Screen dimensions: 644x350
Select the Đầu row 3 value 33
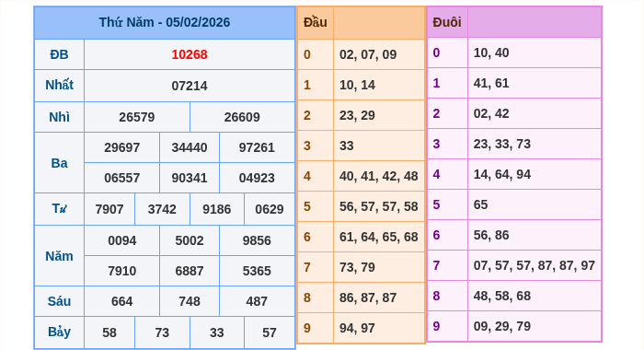coord(346,146)
